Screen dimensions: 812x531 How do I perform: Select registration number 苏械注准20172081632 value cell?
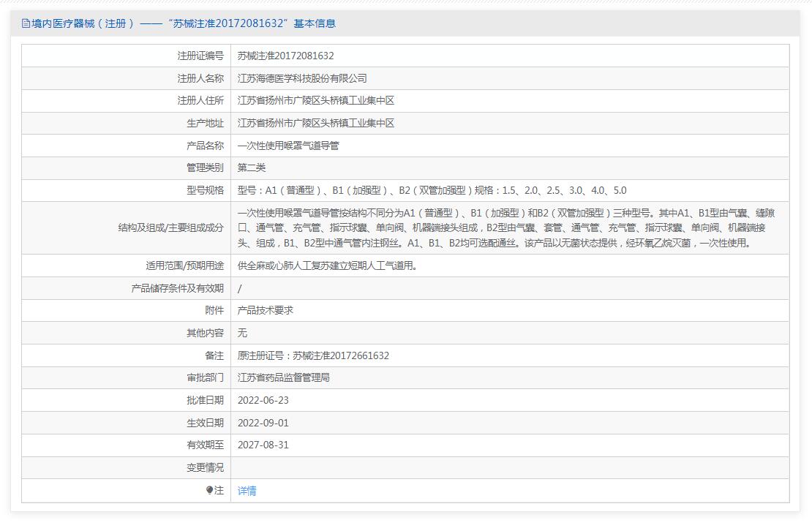click(x=286, y=56)
